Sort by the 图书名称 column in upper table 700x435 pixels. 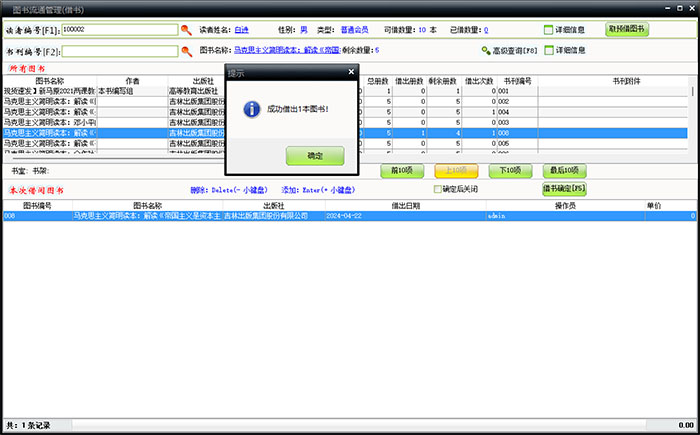(50, 81)
